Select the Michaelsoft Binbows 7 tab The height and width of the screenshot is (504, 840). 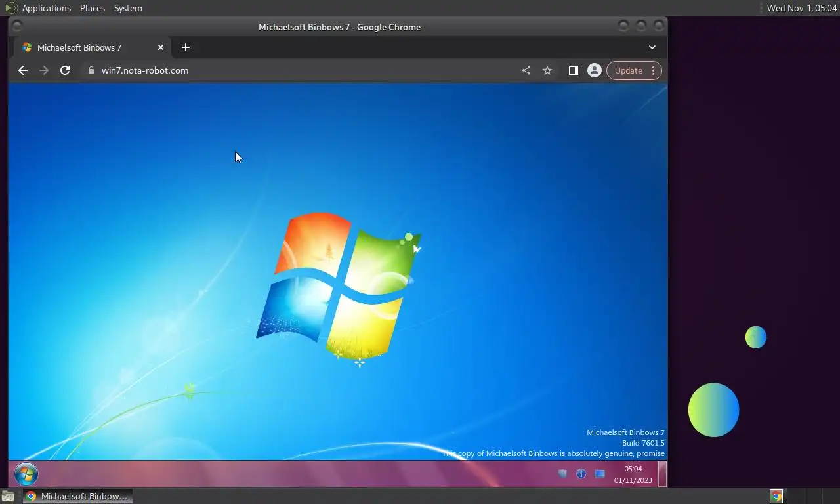[92, 47]
